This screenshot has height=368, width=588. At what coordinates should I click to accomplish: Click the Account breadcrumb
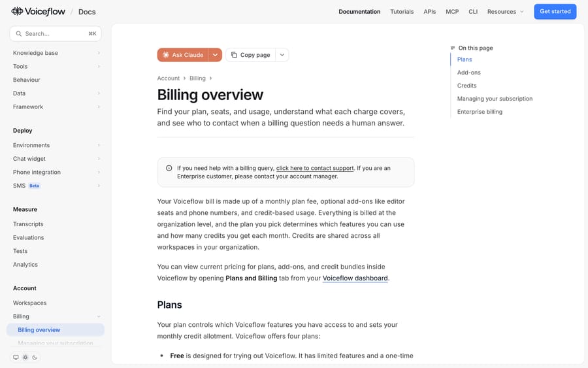point(169,78)
